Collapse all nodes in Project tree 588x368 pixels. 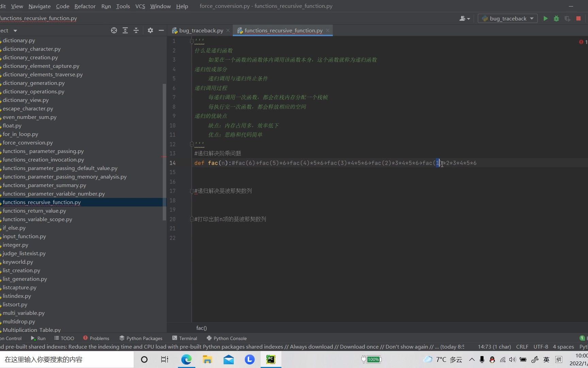coord(136,30)
